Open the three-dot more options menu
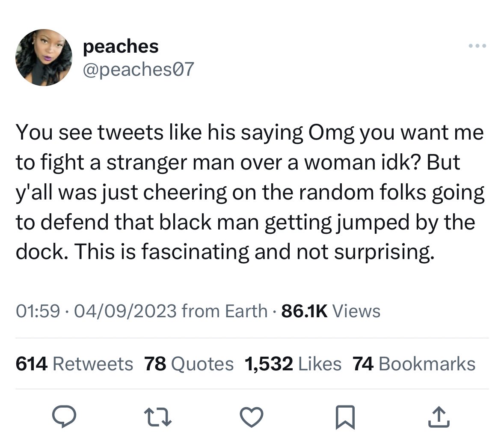Image resolution: width=504 pixels, height=441 pixels. pyautogui.click(x=477, y=46)
